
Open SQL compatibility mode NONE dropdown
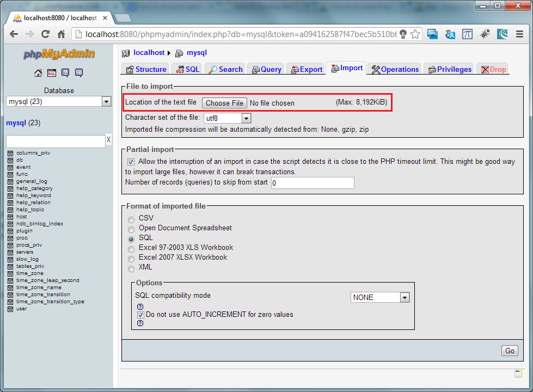[380, 297]
